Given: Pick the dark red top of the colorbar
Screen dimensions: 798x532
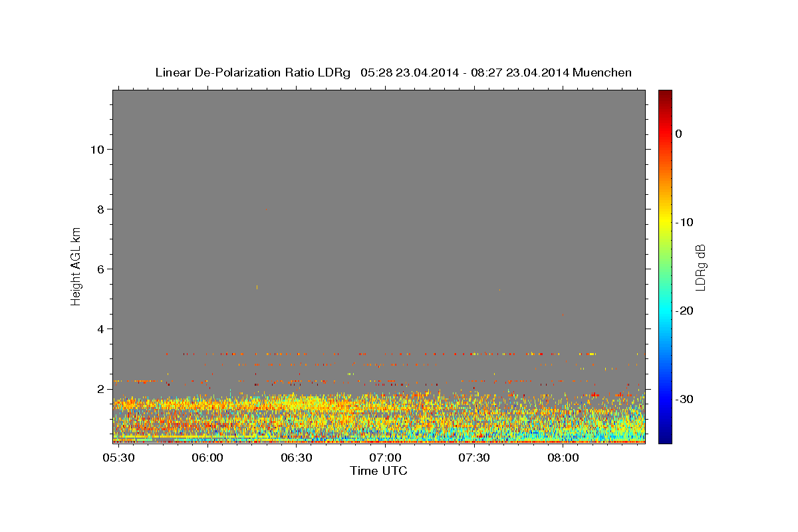Looking at the screenshot, I should 665,95.
